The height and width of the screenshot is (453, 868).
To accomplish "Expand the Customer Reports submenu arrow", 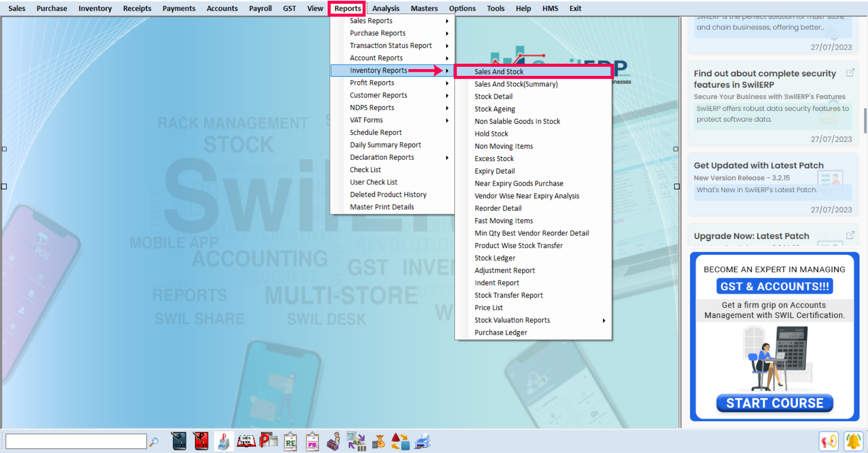I will [x=447, y=96].
